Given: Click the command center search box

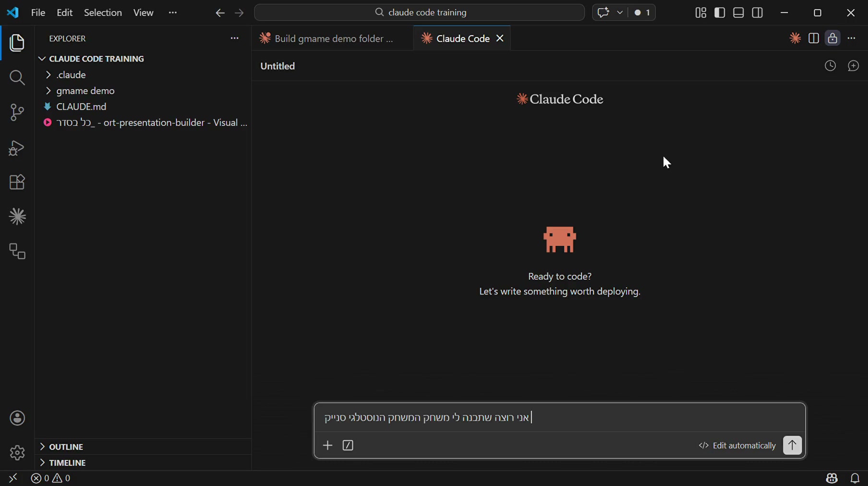Looking at the screenshot, I should 420,12.
